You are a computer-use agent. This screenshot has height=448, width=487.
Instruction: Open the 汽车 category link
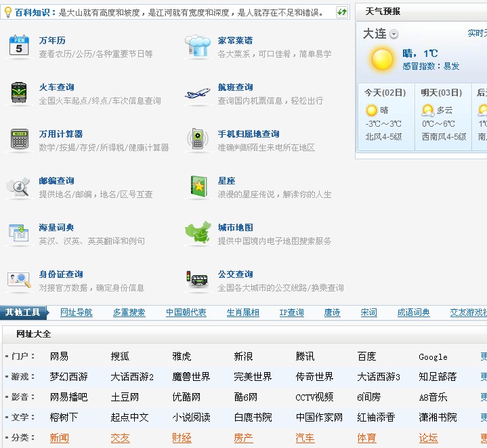click(305, 438)
